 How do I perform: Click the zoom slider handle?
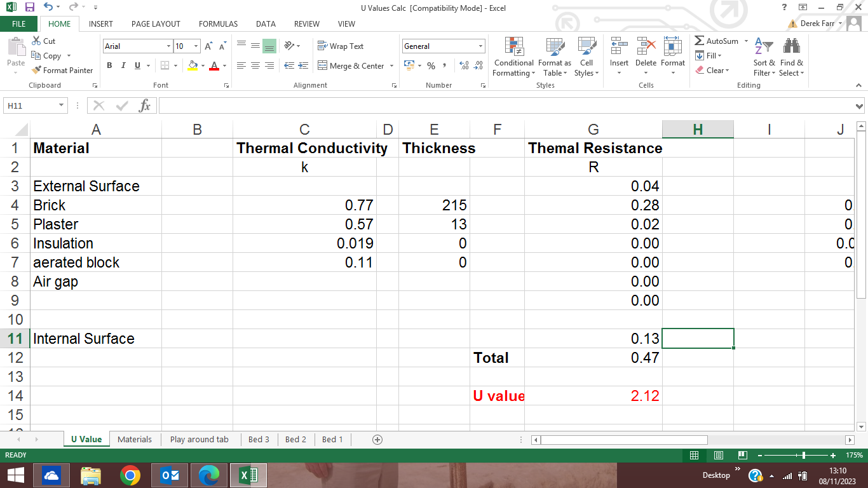point(804,456)
